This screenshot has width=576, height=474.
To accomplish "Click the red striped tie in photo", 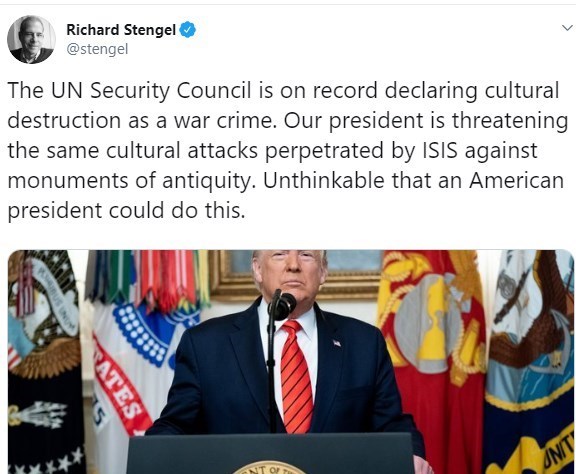I will 296,376.
